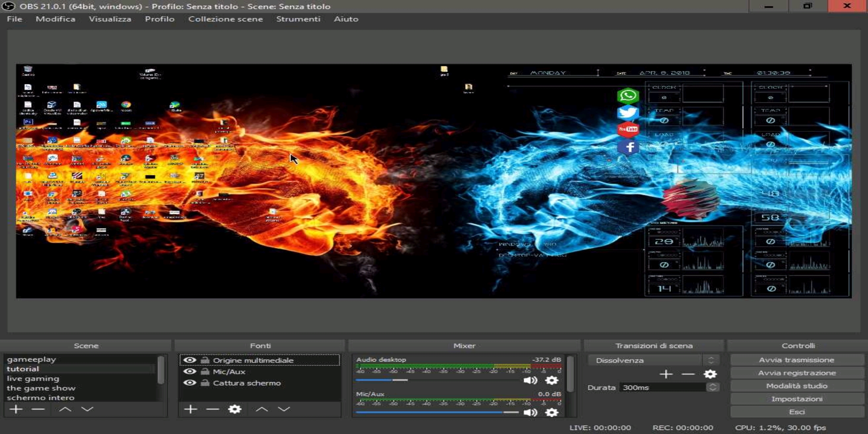Open Impostazioni settings button
This screenshot has height=434, width=868.
point(797,399)
